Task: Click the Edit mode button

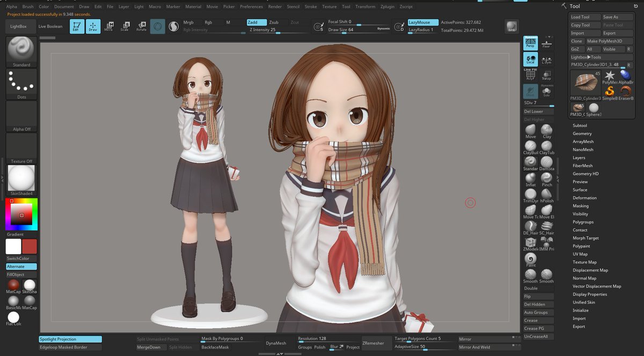Action: tap(77, 26)
